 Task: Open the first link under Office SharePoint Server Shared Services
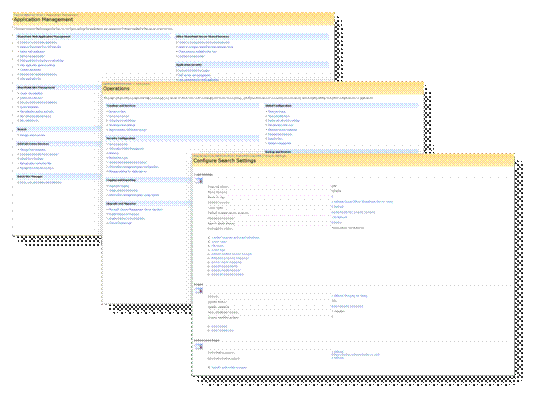204,43
